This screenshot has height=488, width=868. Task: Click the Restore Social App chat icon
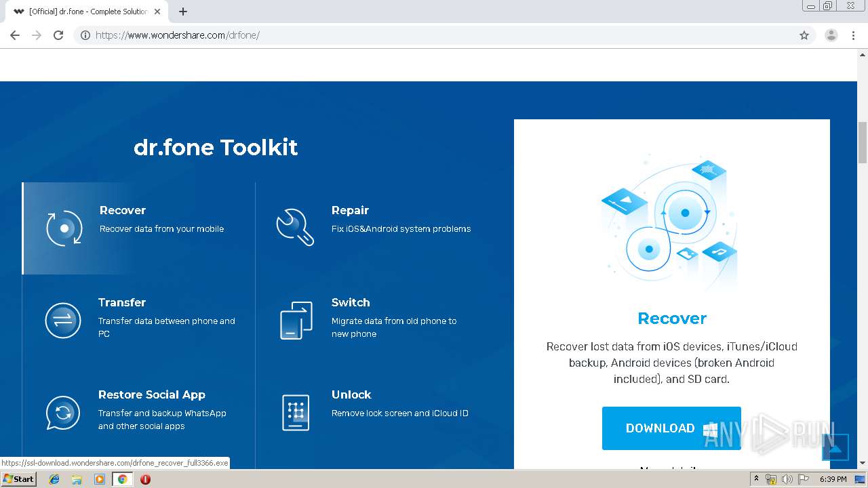[63, 412]
